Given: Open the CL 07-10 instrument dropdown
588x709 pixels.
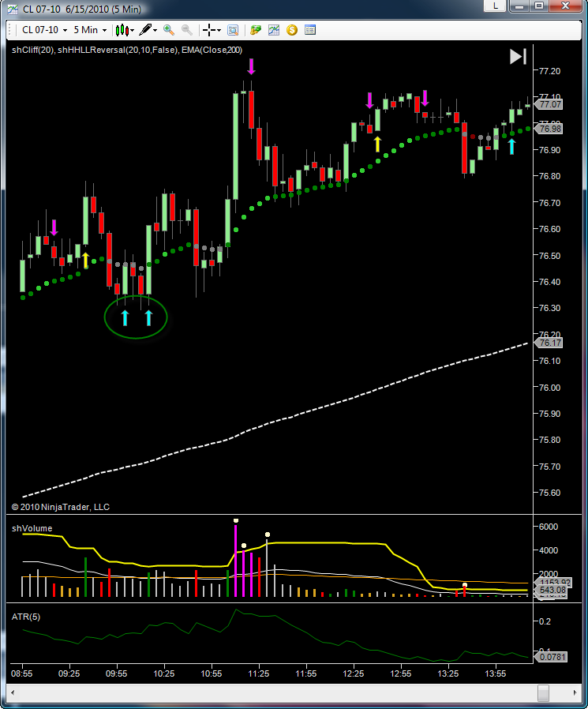Looking at the screenshot, I should tap(44, 30).
